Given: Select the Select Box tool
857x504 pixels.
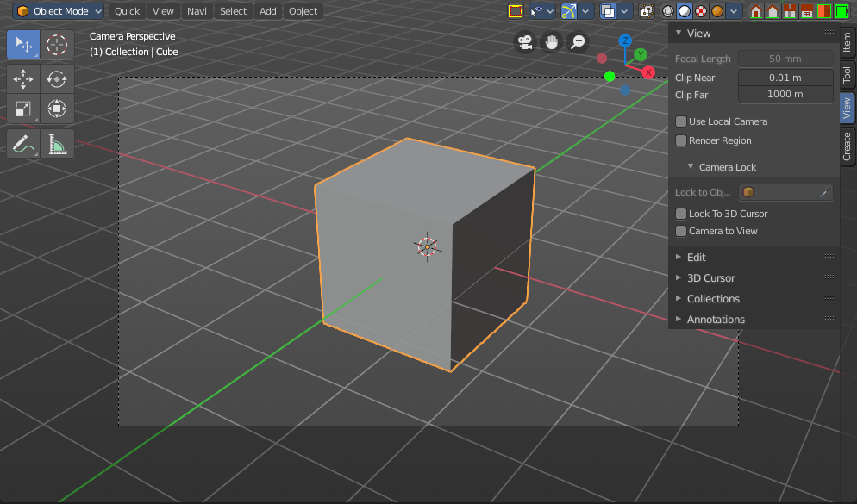Looking at the screenshot, I should click(x=23, y=44).
